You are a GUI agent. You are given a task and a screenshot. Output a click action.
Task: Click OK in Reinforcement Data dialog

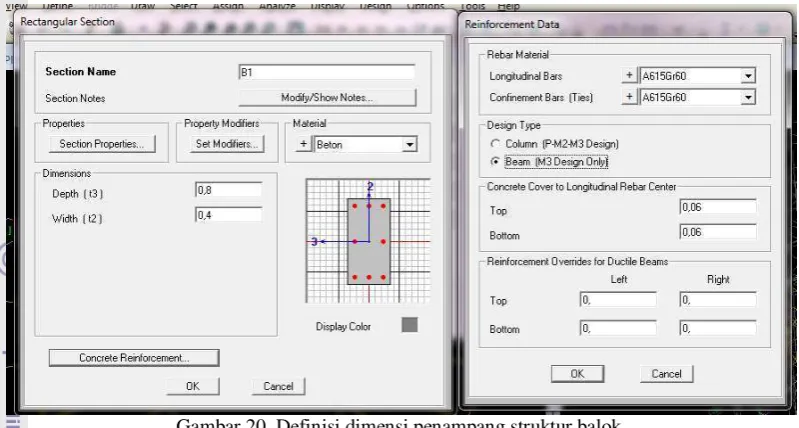point(577,373)
